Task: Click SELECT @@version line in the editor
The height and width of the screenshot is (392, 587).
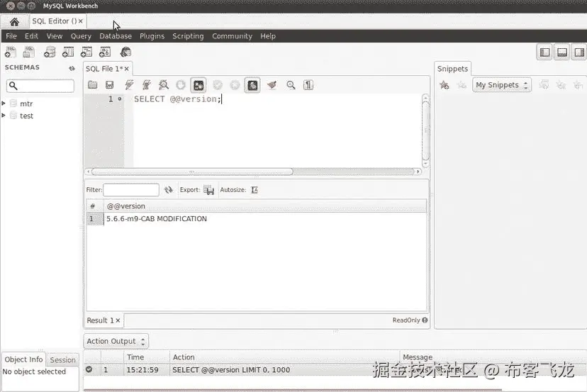Action: tap(177, 99)
